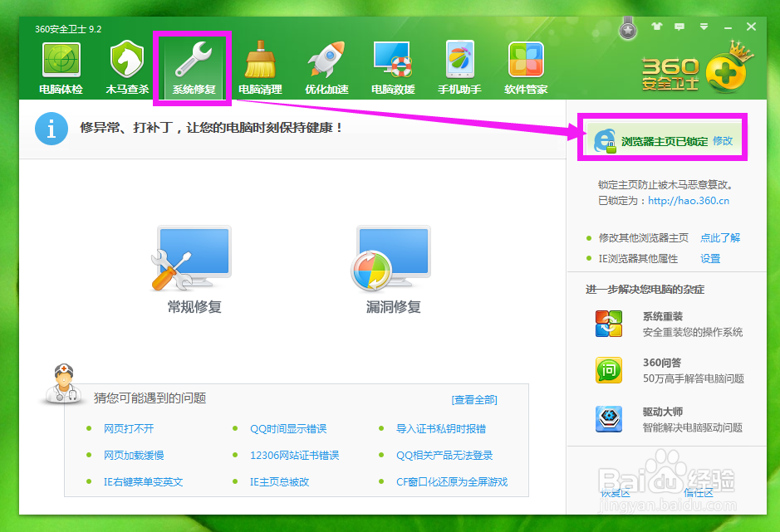Click 浏览器主页已锁定 status text
Image resolution: width=780 pixels, height=532 pixels.
(664, 141)
